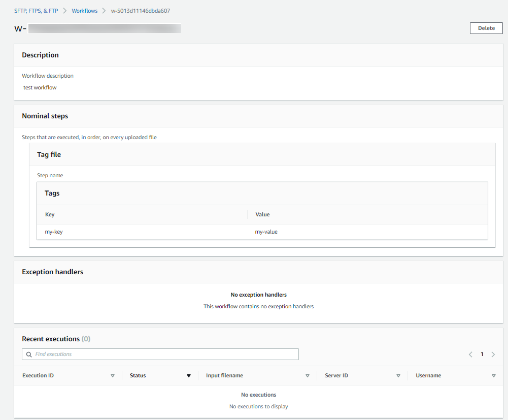Click the Key column header in Tags
The height and width of the screenshot is (420, 508).
[50, 214]
